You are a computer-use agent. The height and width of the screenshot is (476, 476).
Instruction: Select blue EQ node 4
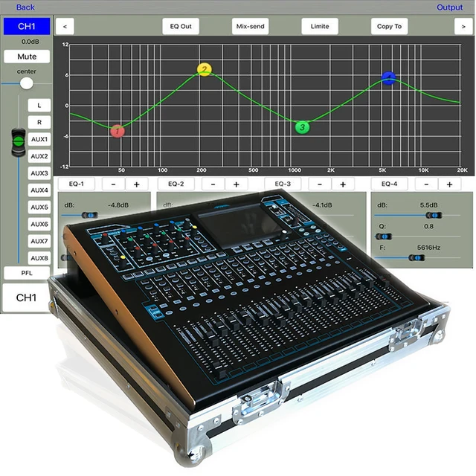388,78
